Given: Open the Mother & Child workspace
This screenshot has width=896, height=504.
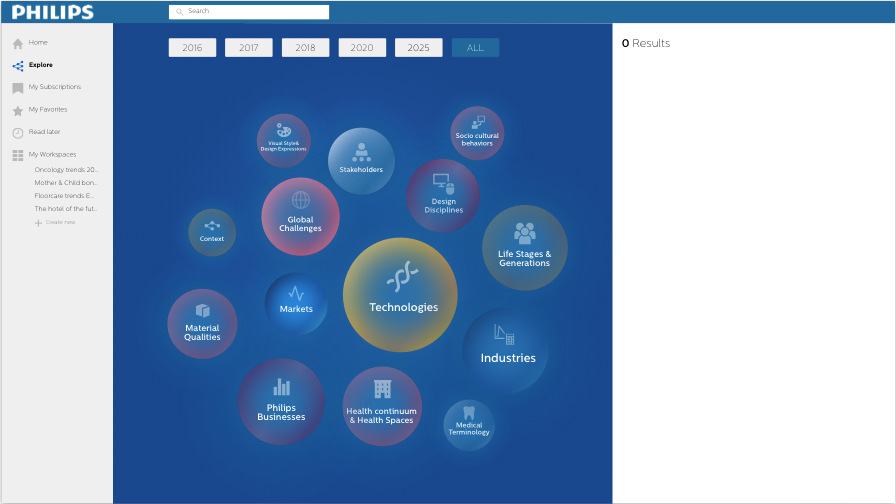Looking at the screenshot, I should point(66,183).
